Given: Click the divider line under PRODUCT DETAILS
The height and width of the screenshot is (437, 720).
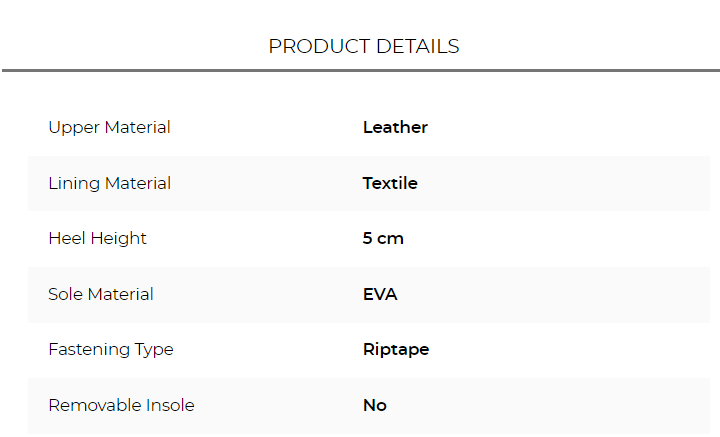Looking at the screenshot, I should coord(360,71).
